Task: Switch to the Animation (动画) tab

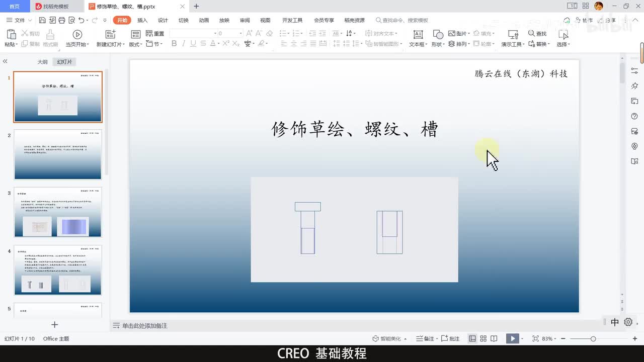Action: pos(204,20)
